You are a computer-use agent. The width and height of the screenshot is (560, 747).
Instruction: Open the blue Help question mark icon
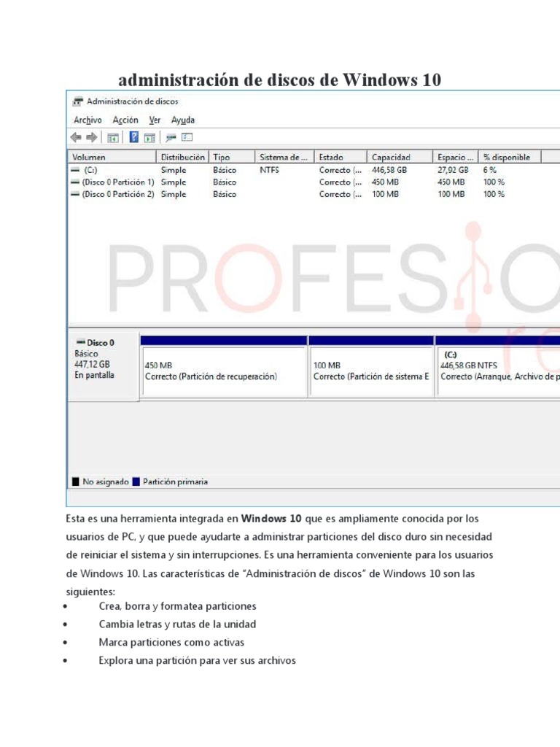134,137
